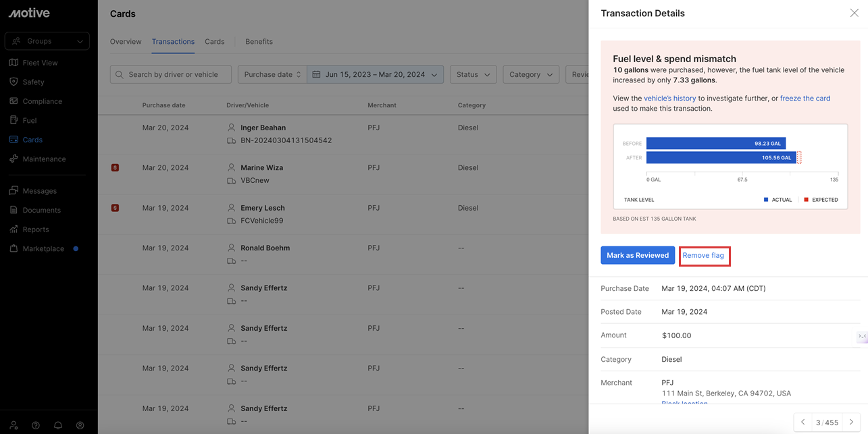Image resolution: width=868 pixels, height=434 pixels.
Task: Open Maintenance wrench icon
Action: [x=14, y=159]
